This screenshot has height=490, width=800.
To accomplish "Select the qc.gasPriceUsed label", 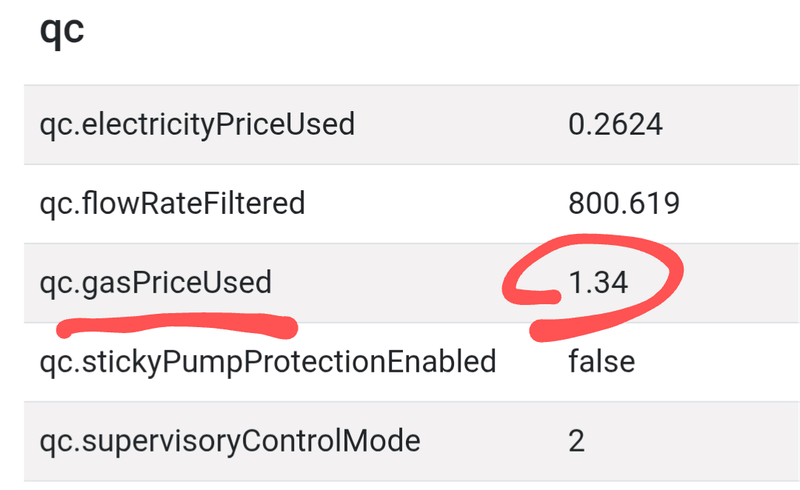I will point(155,283).
